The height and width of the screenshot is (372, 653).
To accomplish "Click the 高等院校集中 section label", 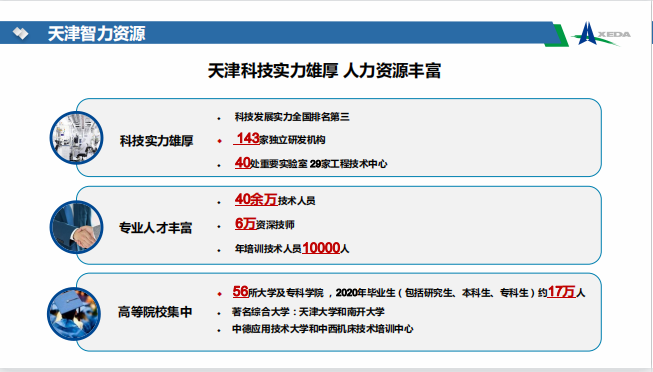I will click(x=155, y=312).
